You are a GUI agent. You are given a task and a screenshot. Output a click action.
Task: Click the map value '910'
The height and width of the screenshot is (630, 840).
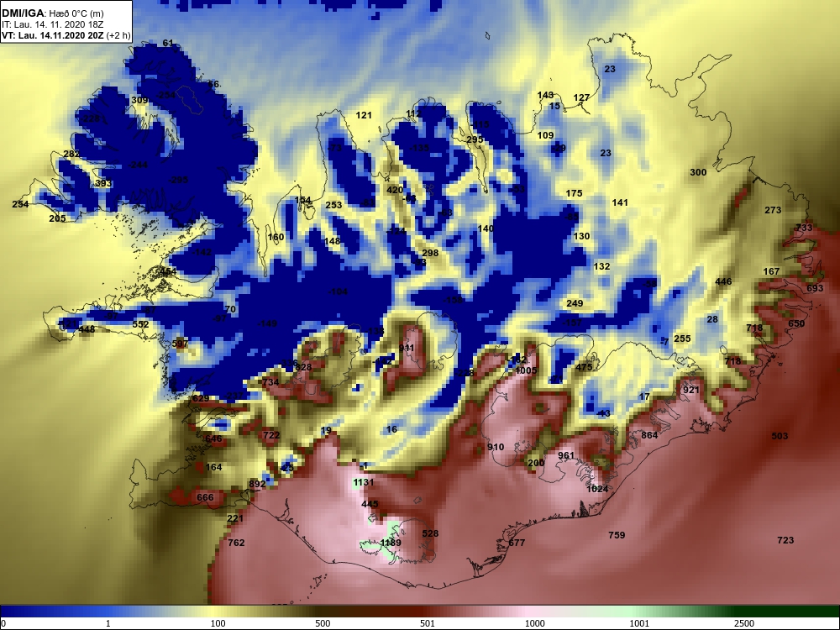pos(496,446)
